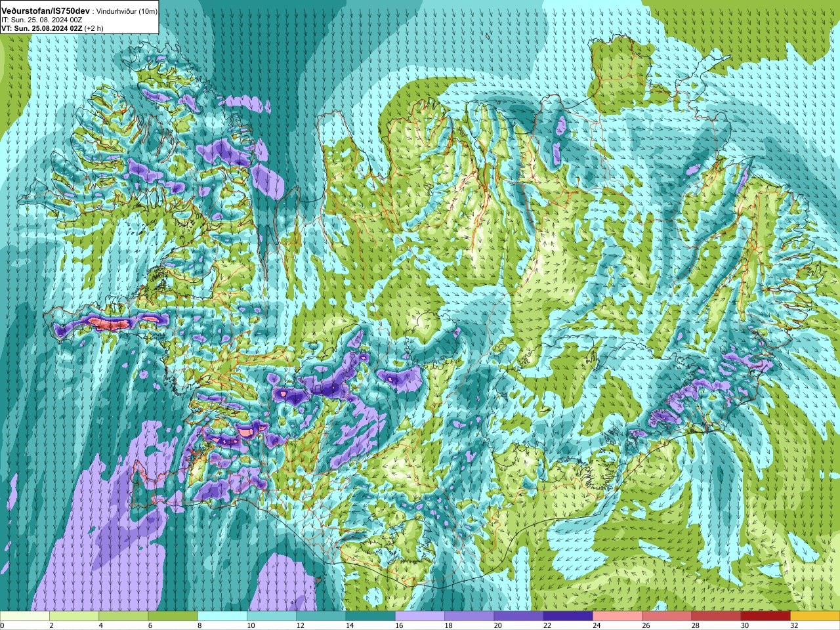Click the legend scale value 30
Screen dimensions: 840x630
pyautogui.click(x=745, y=625)
